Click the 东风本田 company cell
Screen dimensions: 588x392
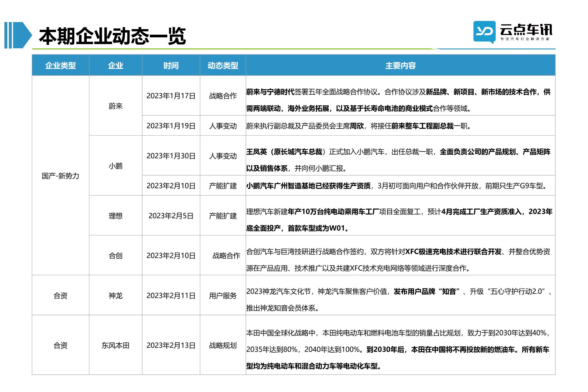116,345
